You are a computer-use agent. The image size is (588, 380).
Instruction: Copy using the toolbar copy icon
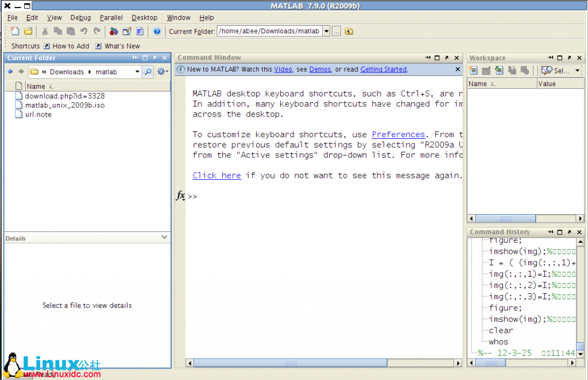58,31
